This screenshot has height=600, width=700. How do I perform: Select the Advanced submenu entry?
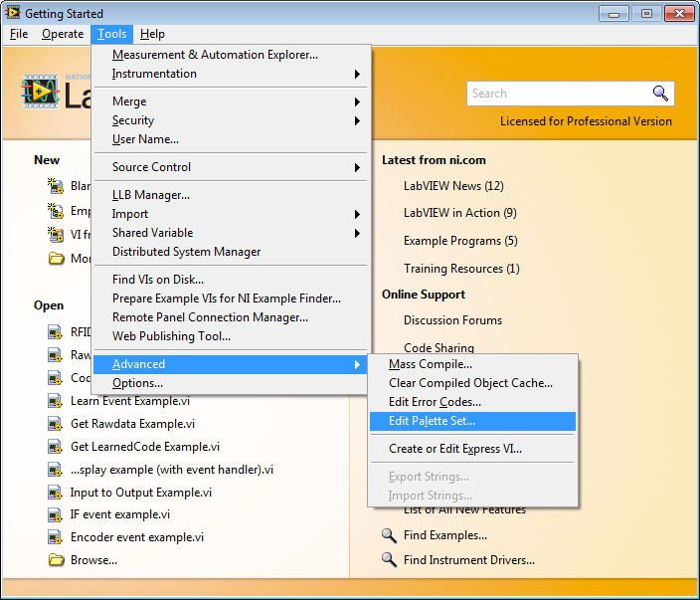click(231, 364)
